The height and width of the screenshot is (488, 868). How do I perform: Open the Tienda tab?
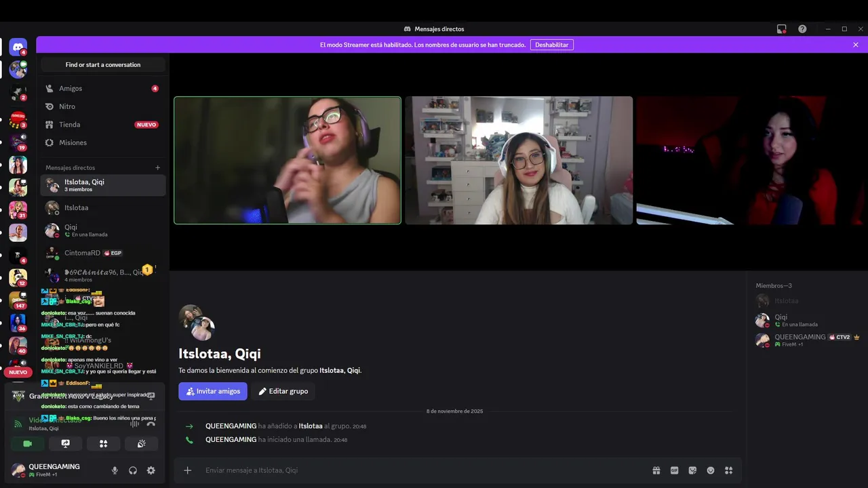coord(103,125)
